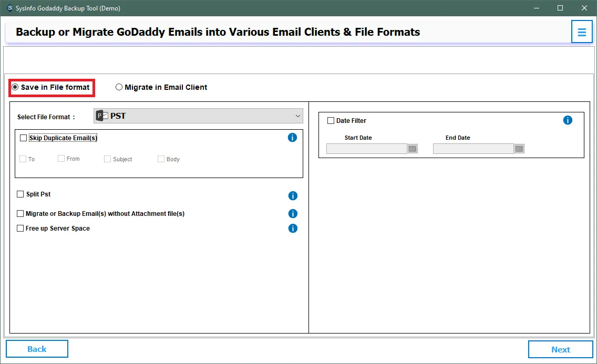This screenshot has width=597, height=364.
Task: Open Start Date calendar picker icon
Action: (413, 149)
